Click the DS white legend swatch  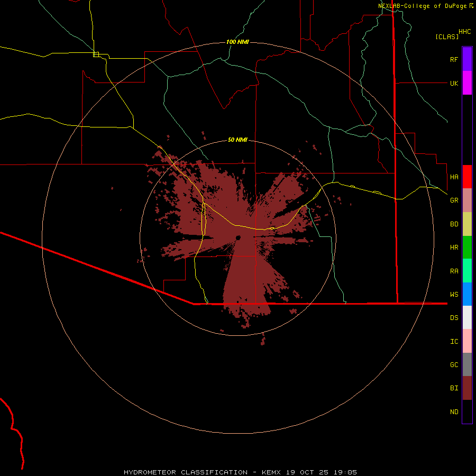click(x=467, y=317)
